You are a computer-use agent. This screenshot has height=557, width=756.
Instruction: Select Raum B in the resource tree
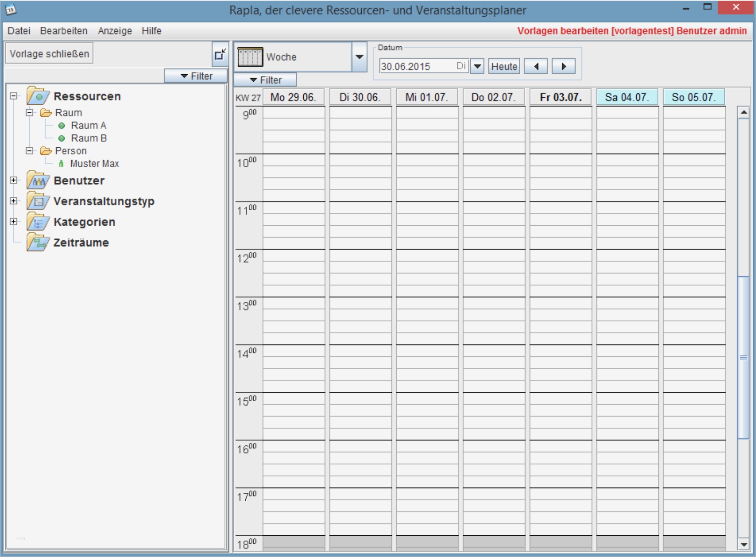pos(89,139)
